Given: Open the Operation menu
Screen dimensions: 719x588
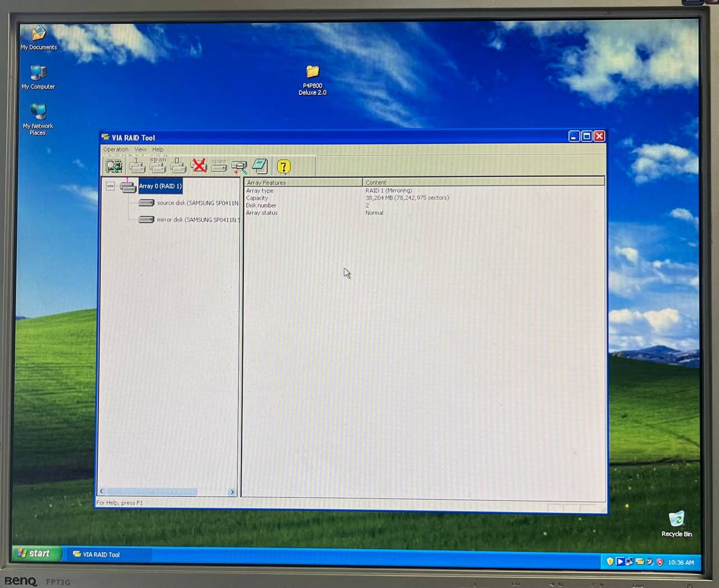Looking at the screenshot, I should (x=116, y=149).
